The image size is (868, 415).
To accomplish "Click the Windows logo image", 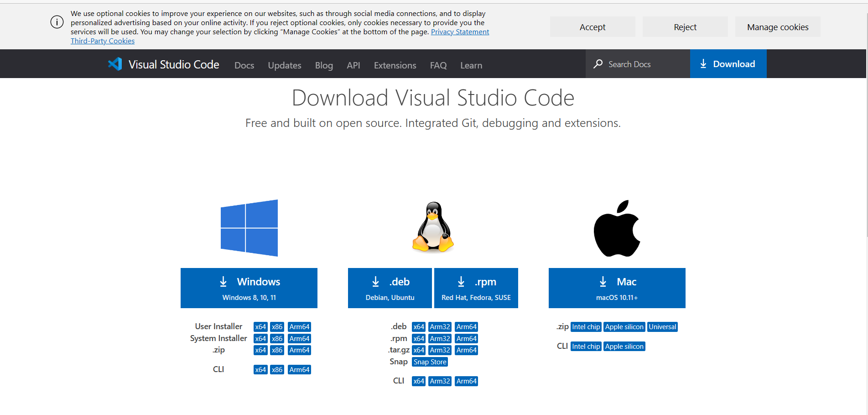I will coord(249,228).
